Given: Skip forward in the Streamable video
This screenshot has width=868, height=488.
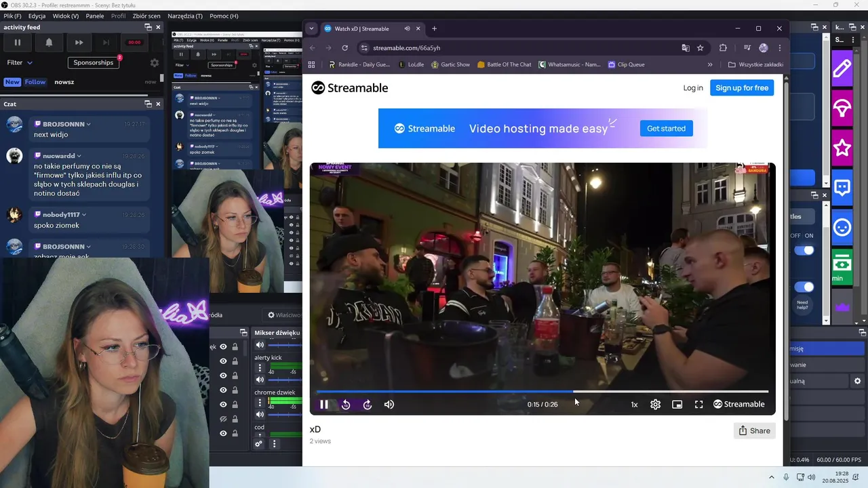Looking at the screenshot, I should click(368, 405).
